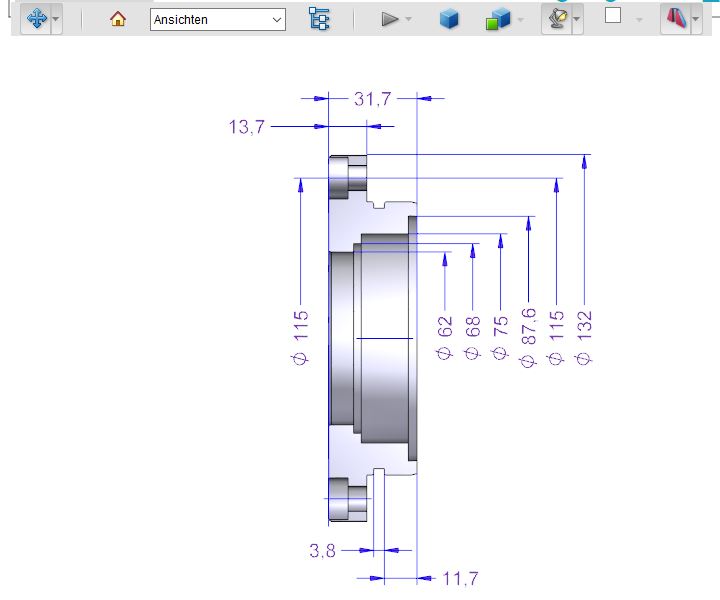The width and height of the screenshot is (720, 600).
Task: Toggle the cross section icon
Action: 675,18
